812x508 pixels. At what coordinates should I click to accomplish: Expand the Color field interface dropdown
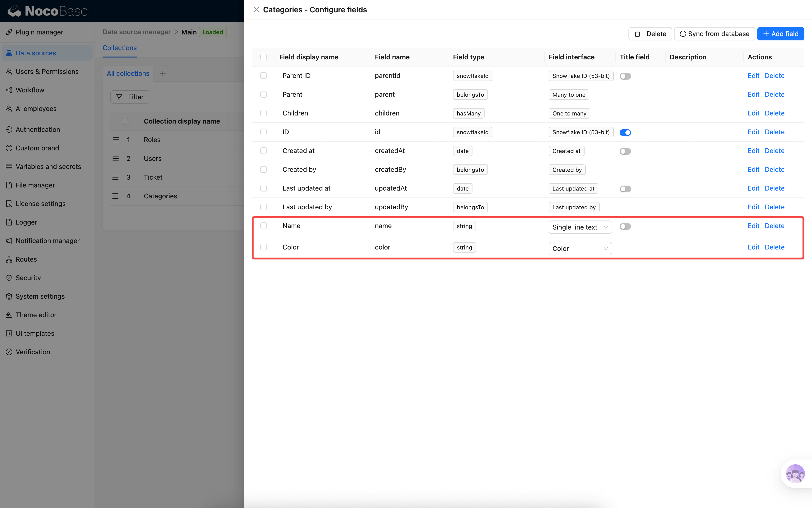coord(580,249)
